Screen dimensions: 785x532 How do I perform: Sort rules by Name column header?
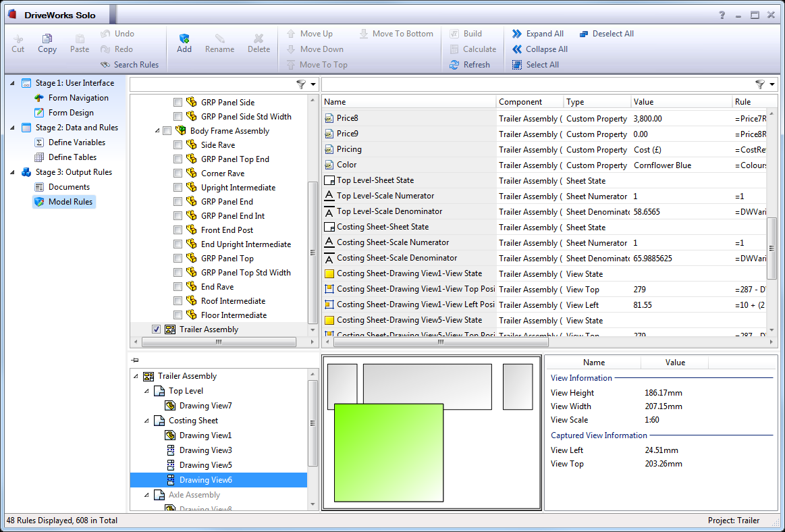[x=408, y=102]
